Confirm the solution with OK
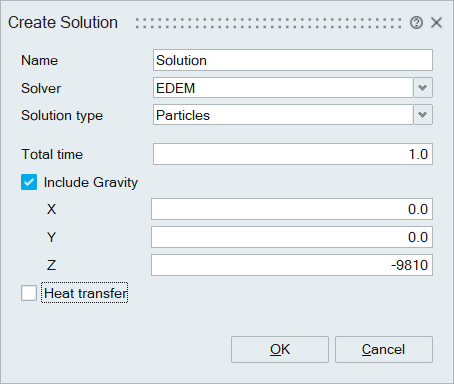The image size is (454, 384). [280, 349]
